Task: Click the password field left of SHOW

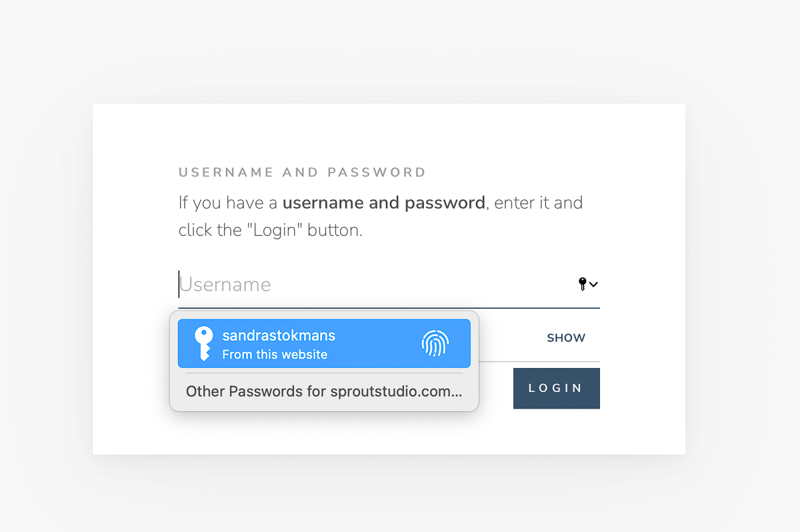Action: point(507,338)
